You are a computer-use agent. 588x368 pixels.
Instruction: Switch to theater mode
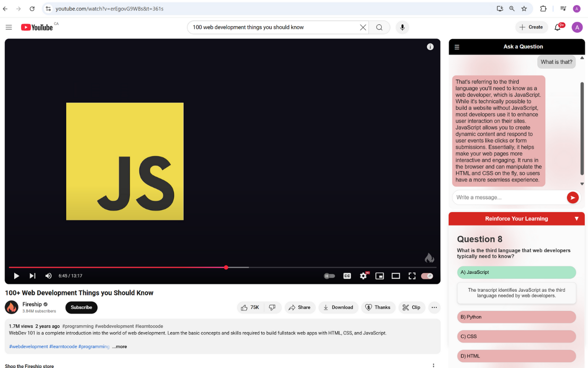click(396, 276)
